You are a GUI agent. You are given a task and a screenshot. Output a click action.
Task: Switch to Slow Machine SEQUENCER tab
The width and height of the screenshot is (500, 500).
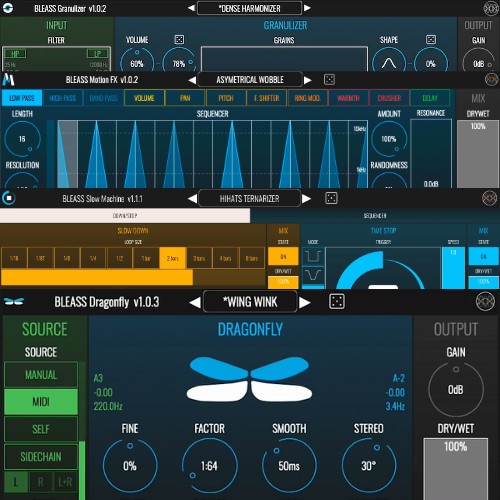(x=375, y=216)
